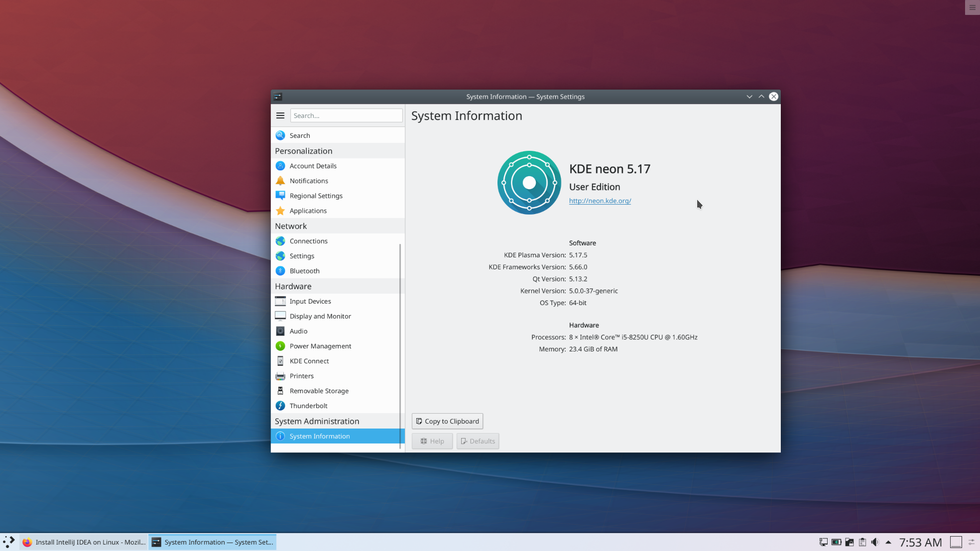The width and height of the screenshot is (980, 551).
Task: Open Thunderbolt settings
Action: point(338,406)
